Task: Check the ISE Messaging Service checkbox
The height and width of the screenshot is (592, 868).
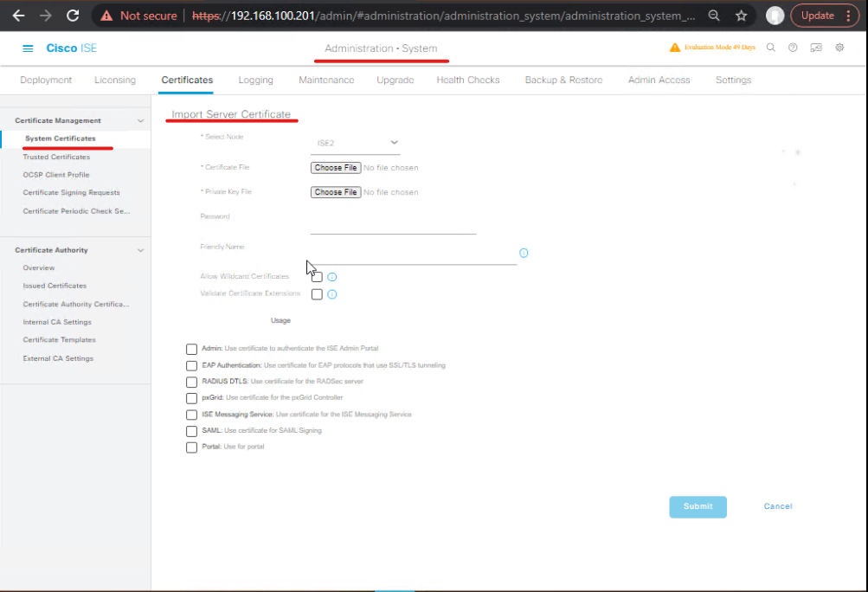Action: point(191,415)
